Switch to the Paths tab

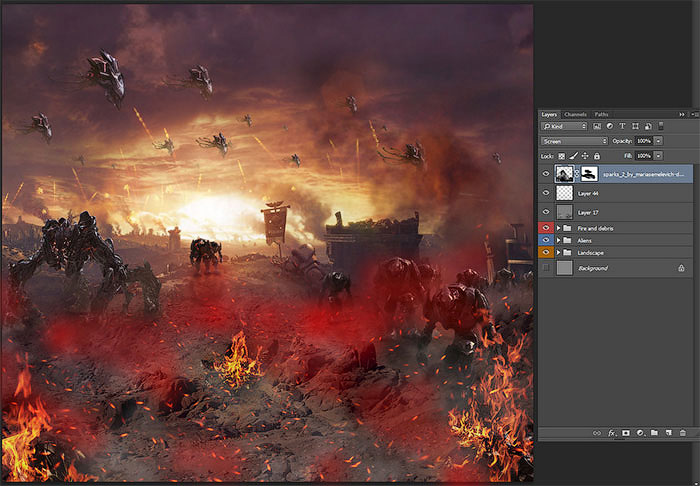click(601, 115)
